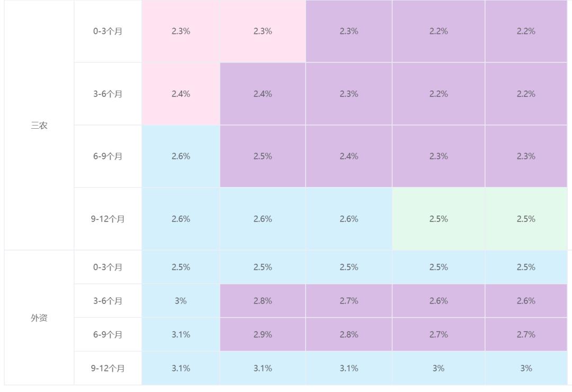
Task: Click the 2.3% cell in 三农 3-6个月 row
Action: coord(348,94)
